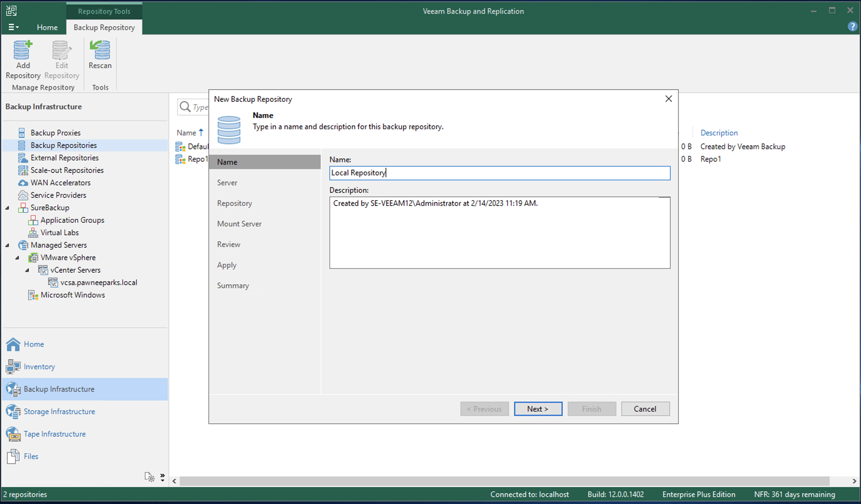Go to the Repository wizard step
Screen dimensions: 861x504
234,203
